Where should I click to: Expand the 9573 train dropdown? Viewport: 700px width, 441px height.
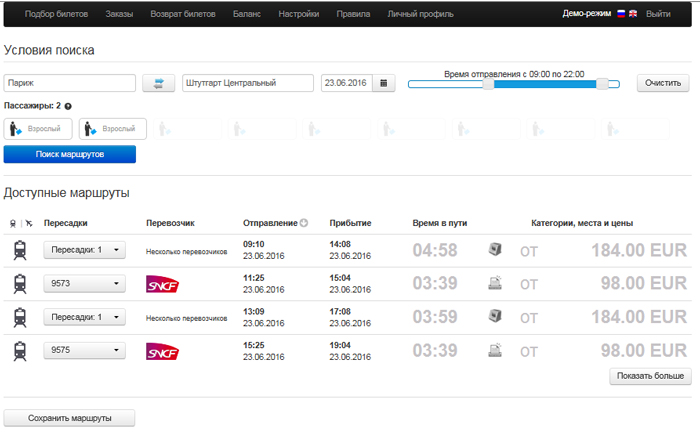tap(84, 283)
